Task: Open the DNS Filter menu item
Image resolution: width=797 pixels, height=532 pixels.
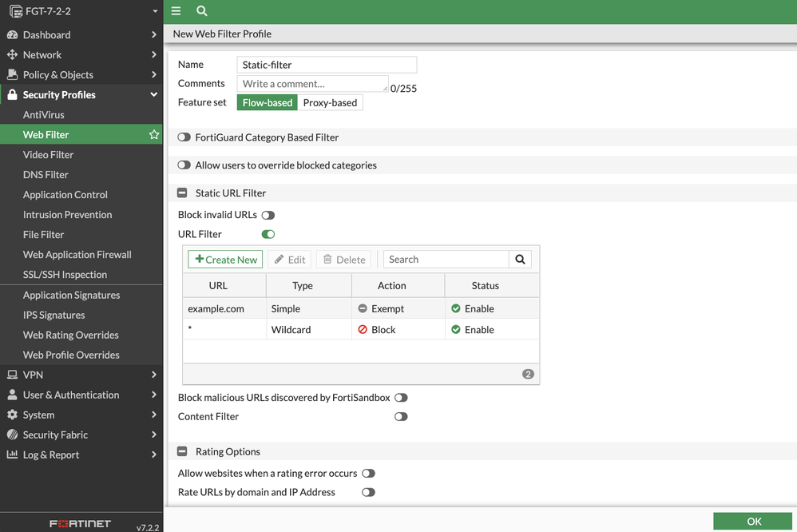Action: click(46, 175)
